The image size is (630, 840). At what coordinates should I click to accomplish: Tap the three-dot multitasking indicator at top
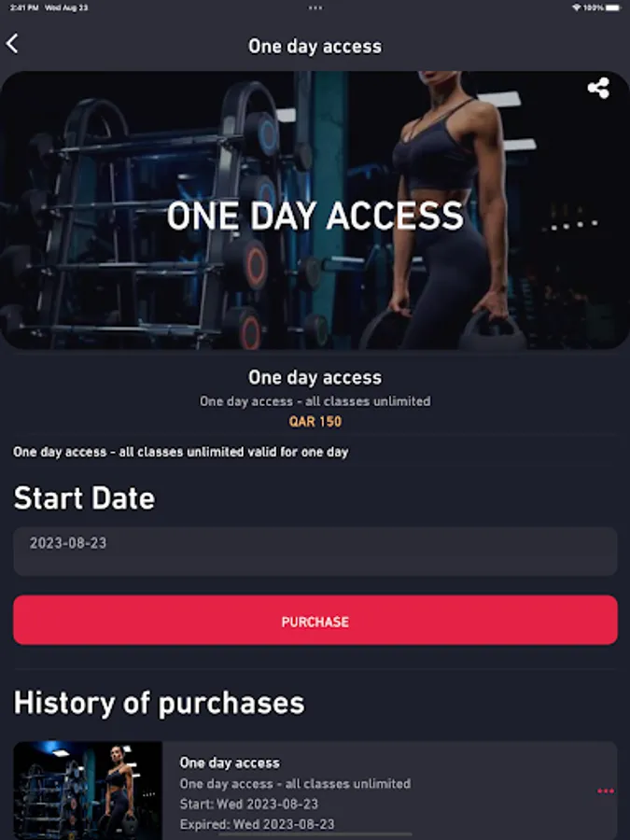[315, 7]
